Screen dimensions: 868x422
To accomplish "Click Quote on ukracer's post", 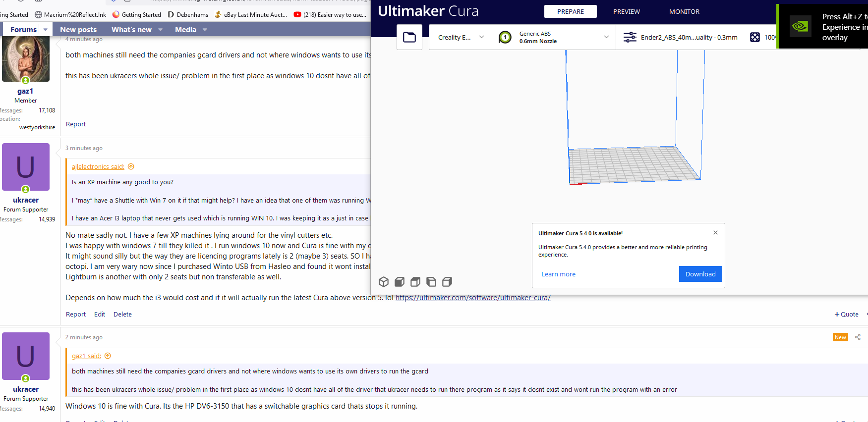I will (x=847, y=314).
